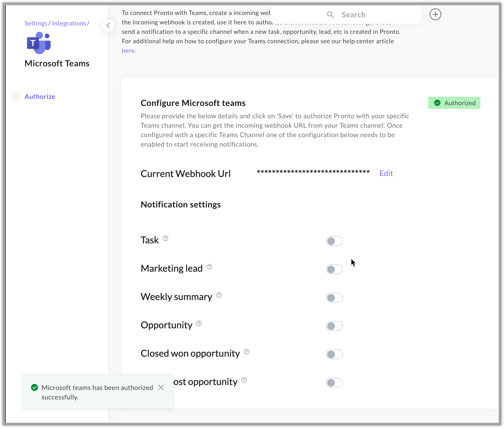The image size is (504, 428).
Task: Click the 'Weekly summary' label
Action: [x=176, y=297]
